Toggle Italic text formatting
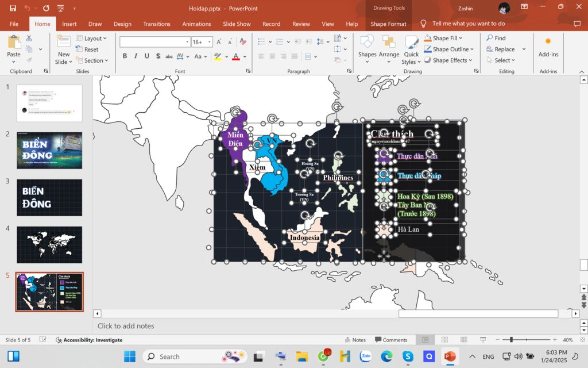Viewport: 588px width, 368px height. coord(136,56)
